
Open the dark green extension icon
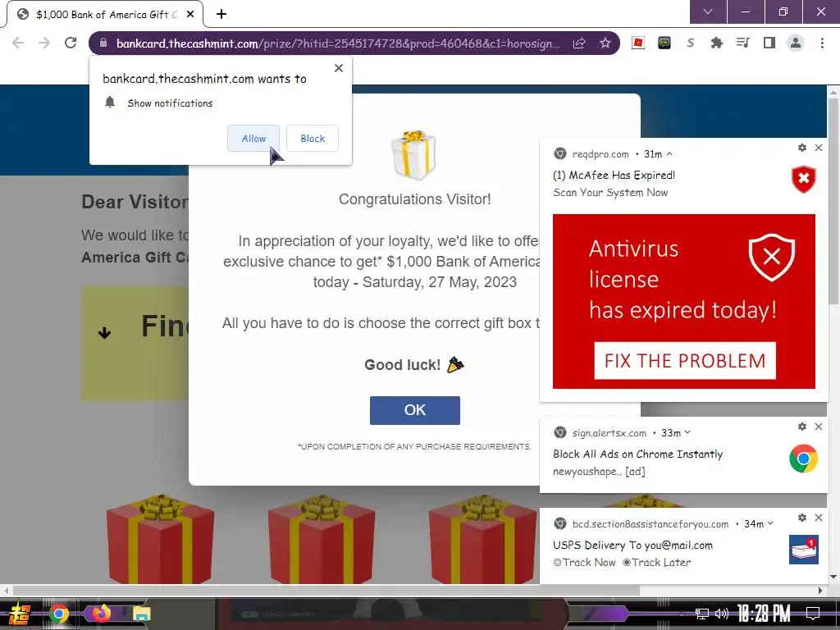tap(664, 43)
